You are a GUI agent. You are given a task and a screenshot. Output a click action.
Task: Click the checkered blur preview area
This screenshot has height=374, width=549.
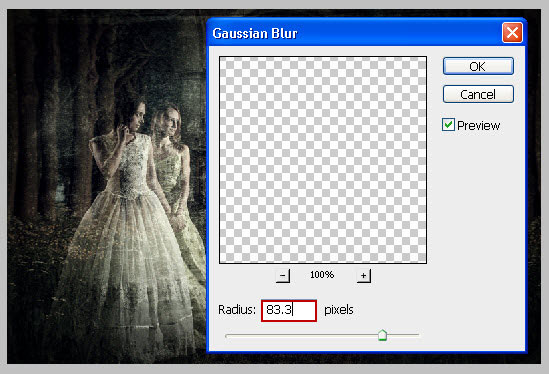click(323, 160)
